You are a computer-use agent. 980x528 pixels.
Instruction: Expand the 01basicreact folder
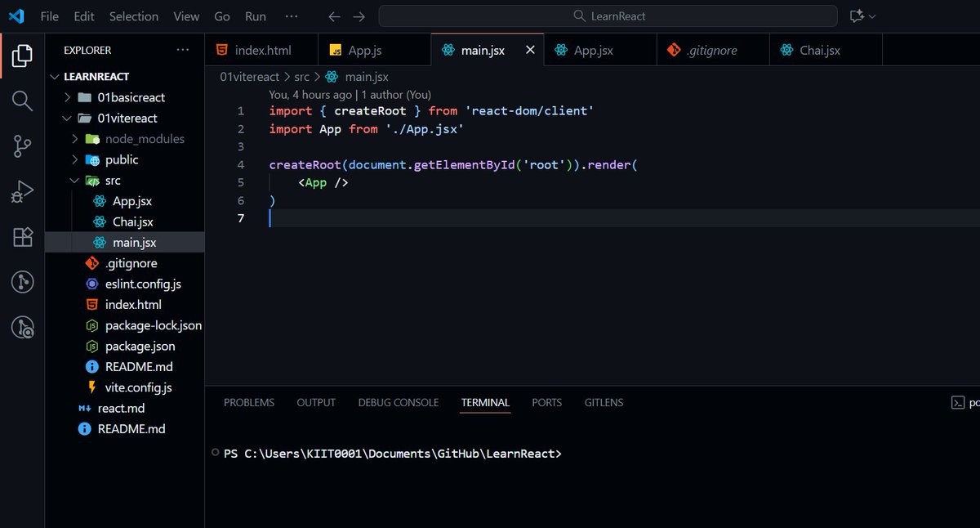[69, 97]
